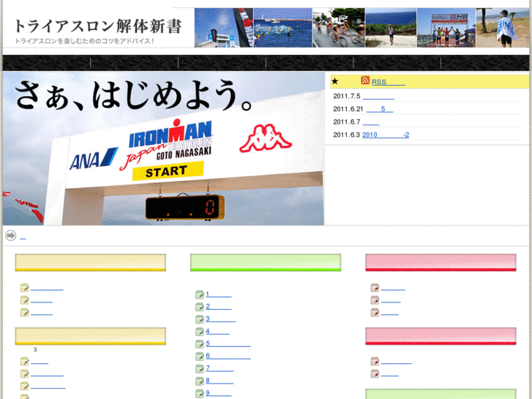The width and height of the screenshot is (532, 399).
Task: Click second note icon under top pink header
Action: coord(375,300)
